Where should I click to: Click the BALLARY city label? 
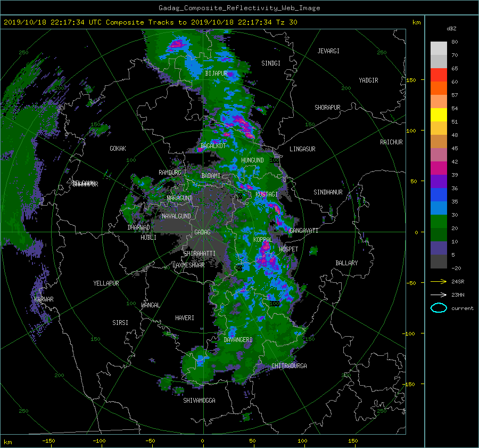(346, 263)
